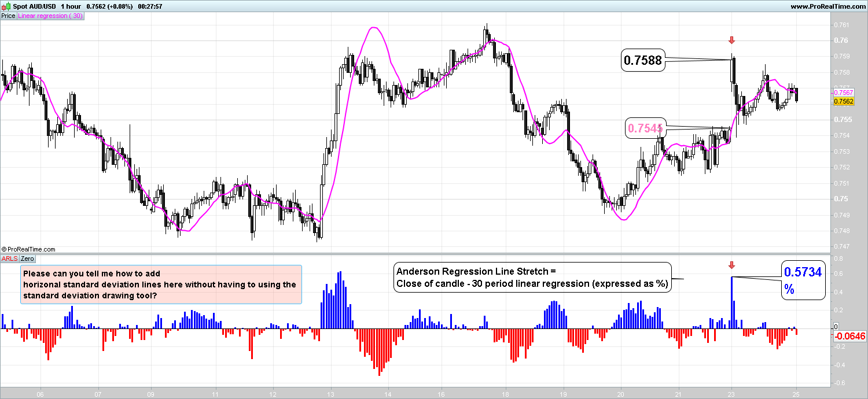This screenshot has width=868, height=399.
Task: Click the 0.747 price scale label
Action: click(x=841, y=247)
